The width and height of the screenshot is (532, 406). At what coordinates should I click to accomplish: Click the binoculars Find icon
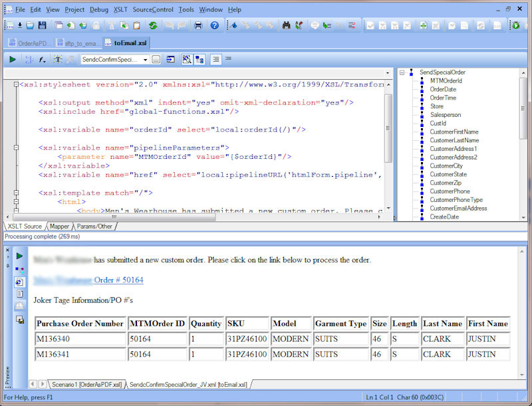point(287,25)
